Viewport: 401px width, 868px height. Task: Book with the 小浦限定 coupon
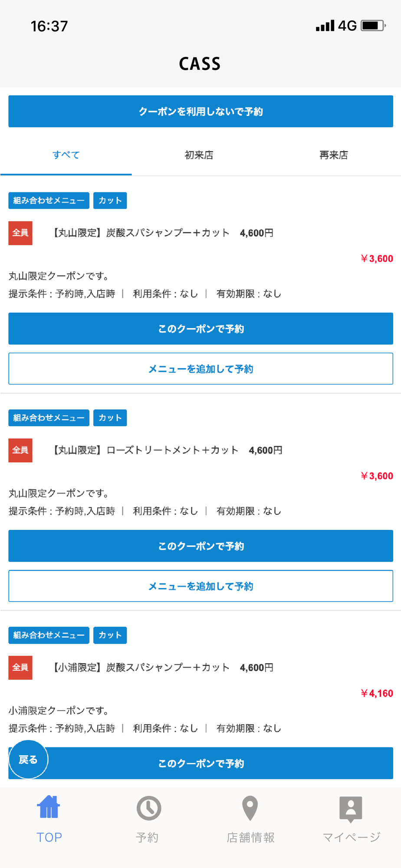click(x=200, y=763)
